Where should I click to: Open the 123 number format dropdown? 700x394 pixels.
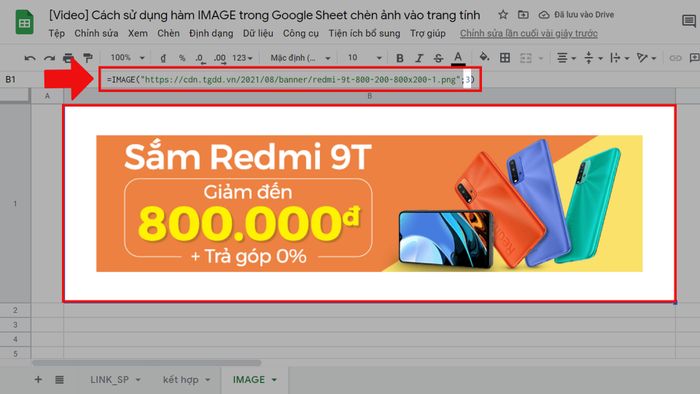pyautogui.click(x=242, y=58)
